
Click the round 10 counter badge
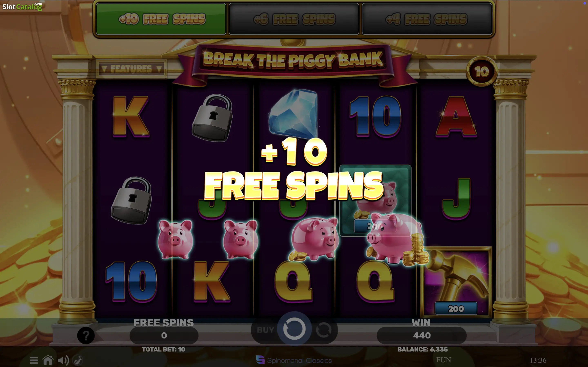[482, 71]
